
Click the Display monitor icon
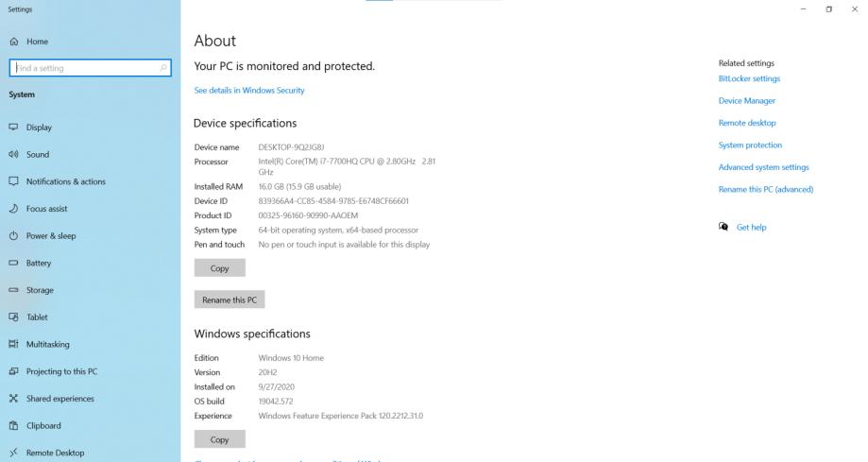point(14,127)
